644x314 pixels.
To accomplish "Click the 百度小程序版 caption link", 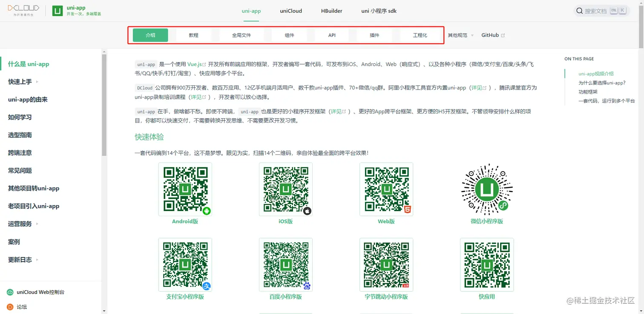I will pyautogui.click(x=286, y=297).
